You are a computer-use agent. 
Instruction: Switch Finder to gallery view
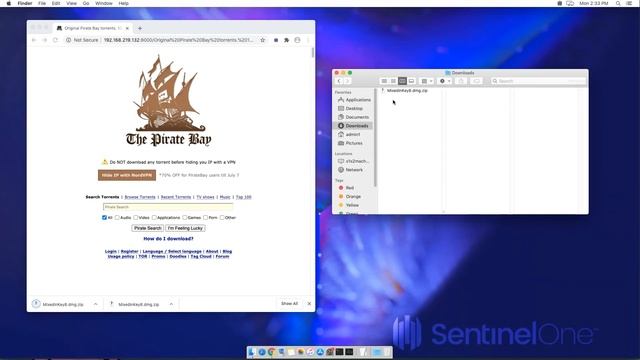[411, 81]
